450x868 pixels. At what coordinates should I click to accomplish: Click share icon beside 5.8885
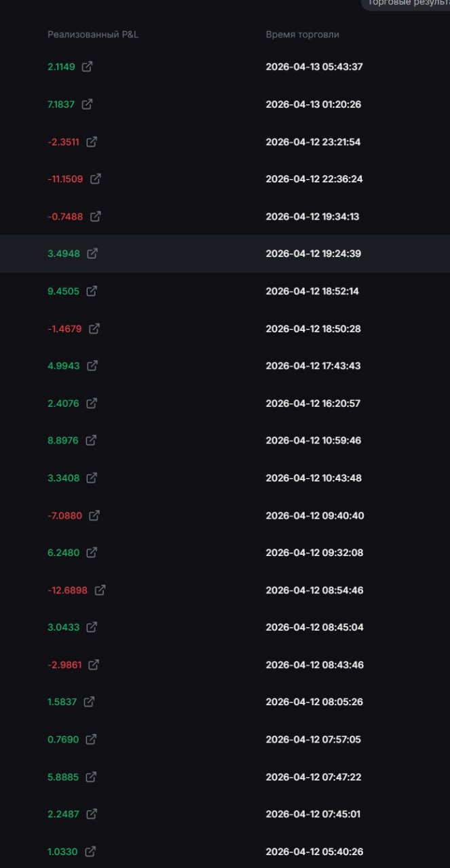point(91,776)
